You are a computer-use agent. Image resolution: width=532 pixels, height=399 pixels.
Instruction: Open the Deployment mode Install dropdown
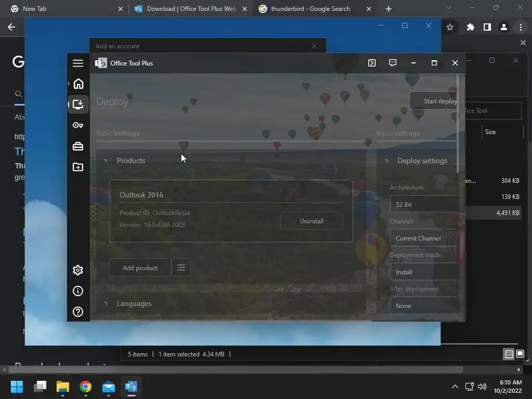coord(424,272)
